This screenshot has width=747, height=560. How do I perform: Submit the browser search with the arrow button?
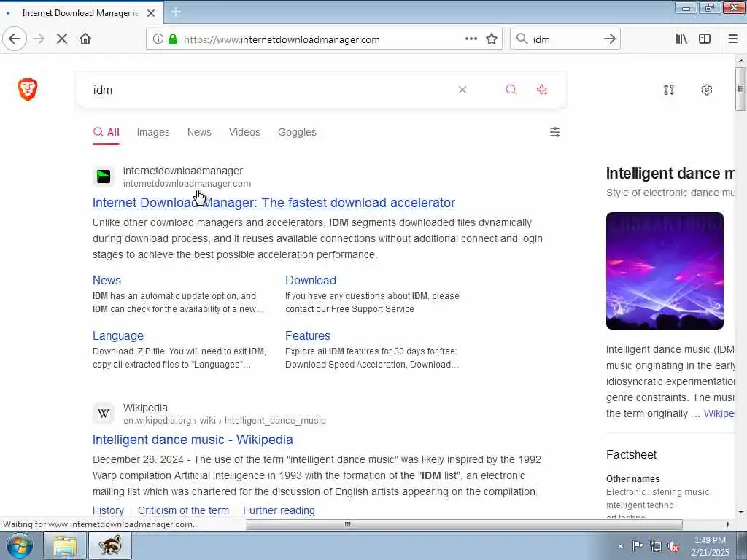[x=609, y=39]
